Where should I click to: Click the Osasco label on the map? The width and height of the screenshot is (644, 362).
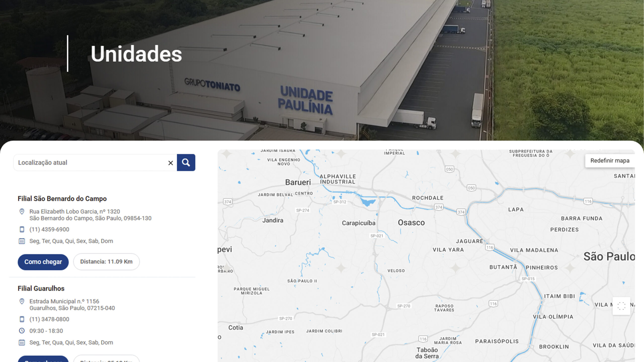click(x=411, y=222)
